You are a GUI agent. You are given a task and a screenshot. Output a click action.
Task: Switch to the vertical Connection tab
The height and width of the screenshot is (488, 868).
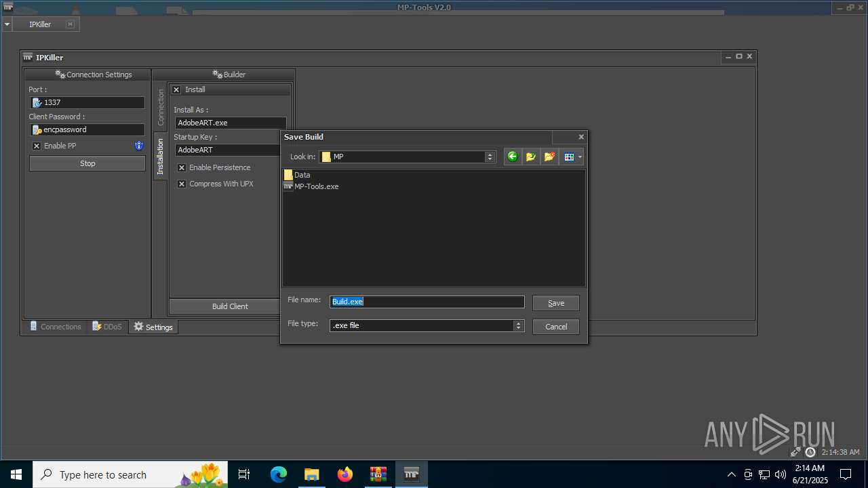point(161,107)
